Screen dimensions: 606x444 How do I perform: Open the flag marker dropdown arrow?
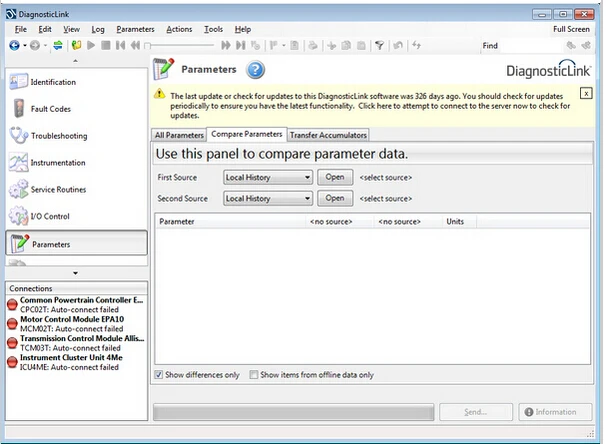(284, 46)
